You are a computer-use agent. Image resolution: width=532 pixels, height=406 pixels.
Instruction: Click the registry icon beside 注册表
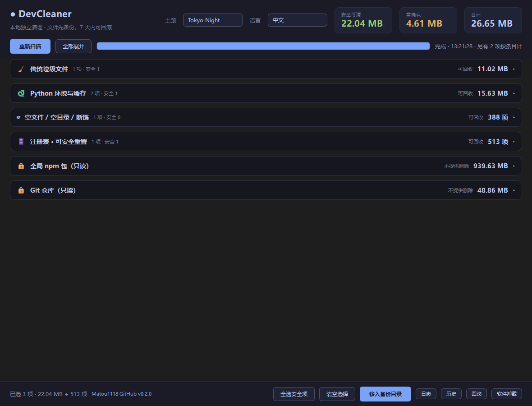21,142
